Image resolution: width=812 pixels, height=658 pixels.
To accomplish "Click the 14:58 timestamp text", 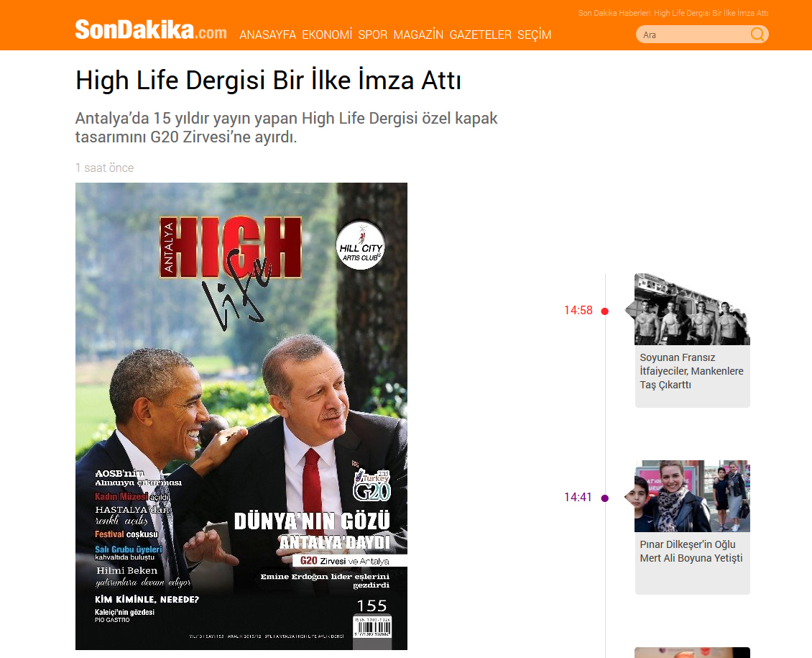I will (x=578, y=311).
